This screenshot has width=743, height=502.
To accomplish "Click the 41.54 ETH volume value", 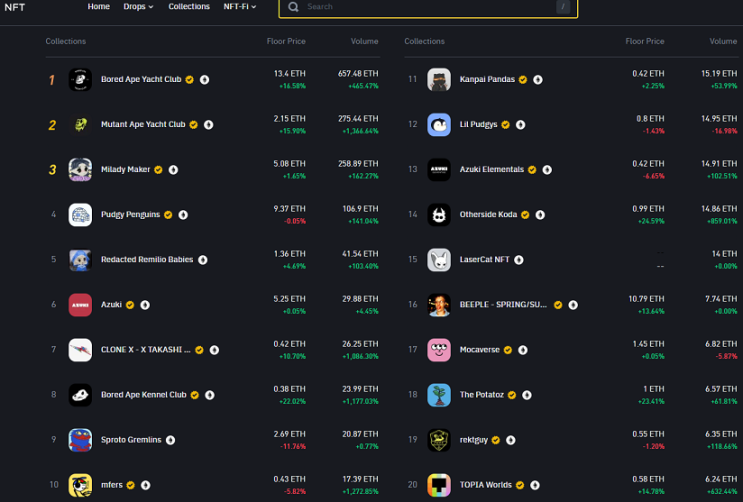I will pos(360,254).
